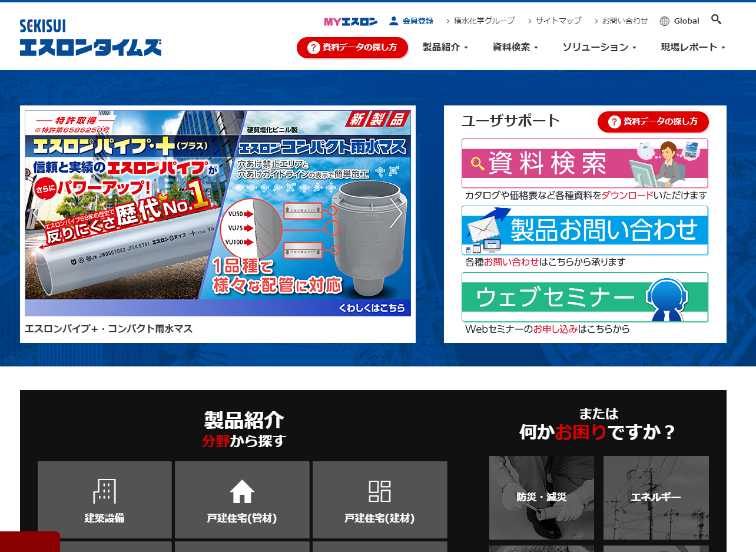Select the 建築設備 building icon tile
This screenshot has width=756, height=552.
point(105,500)
